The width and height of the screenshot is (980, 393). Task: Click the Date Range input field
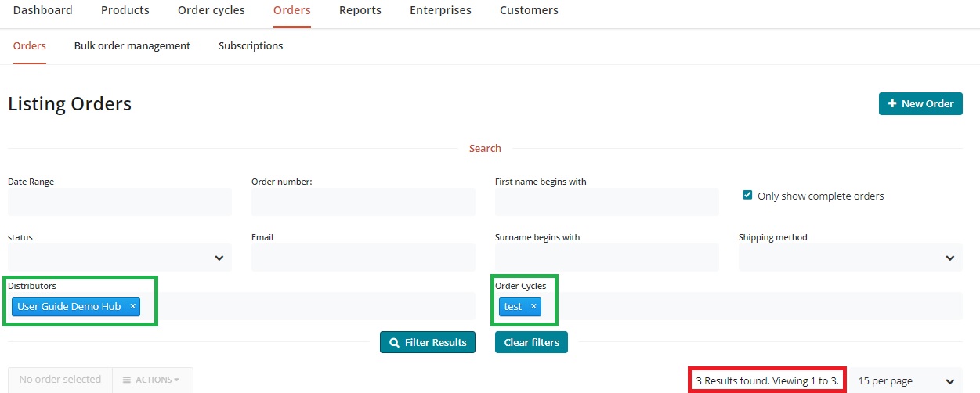(x=120, y=202)
